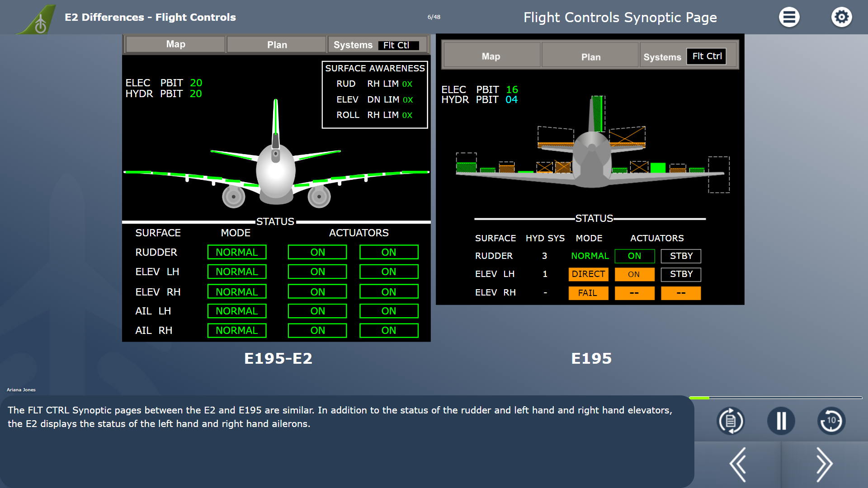868x488 pixels.
Task: Click HYDR PBIT 20 value on E2
Action: 196,94
